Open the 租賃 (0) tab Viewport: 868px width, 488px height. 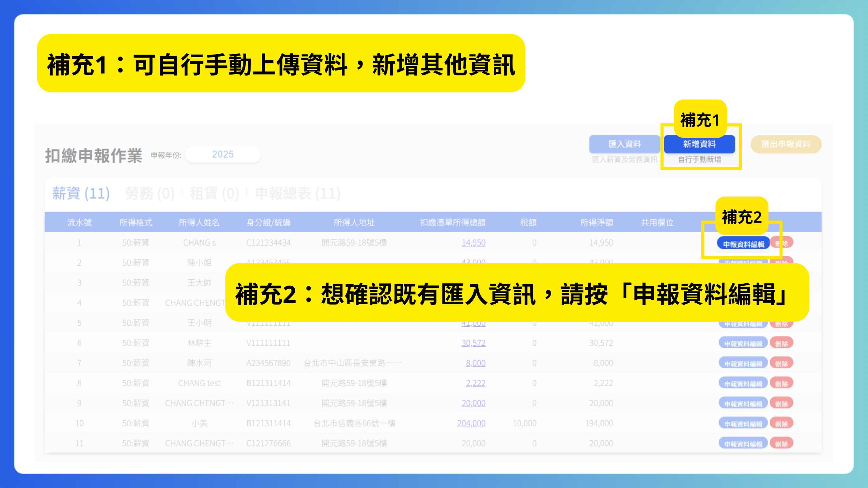(214, 194)
